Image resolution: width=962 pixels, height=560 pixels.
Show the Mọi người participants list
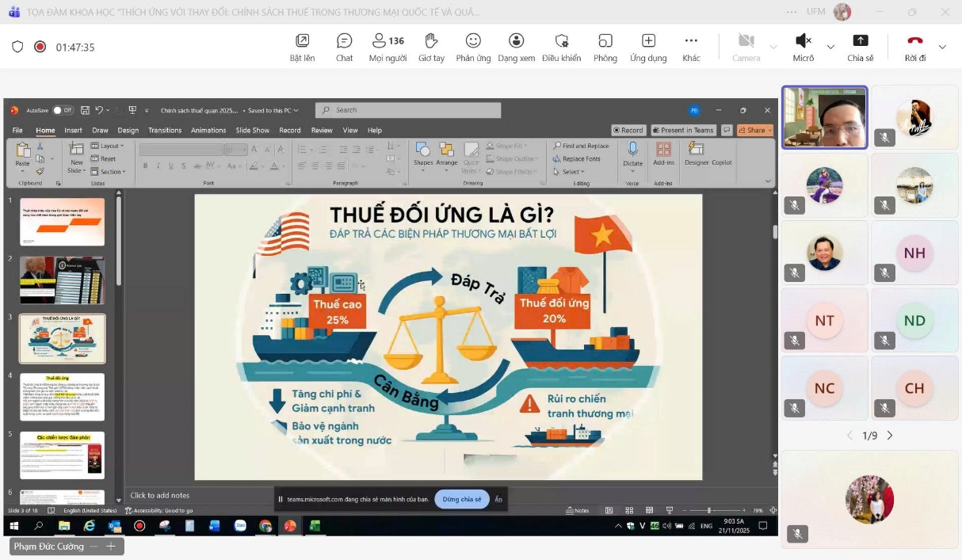pos(387,47)
